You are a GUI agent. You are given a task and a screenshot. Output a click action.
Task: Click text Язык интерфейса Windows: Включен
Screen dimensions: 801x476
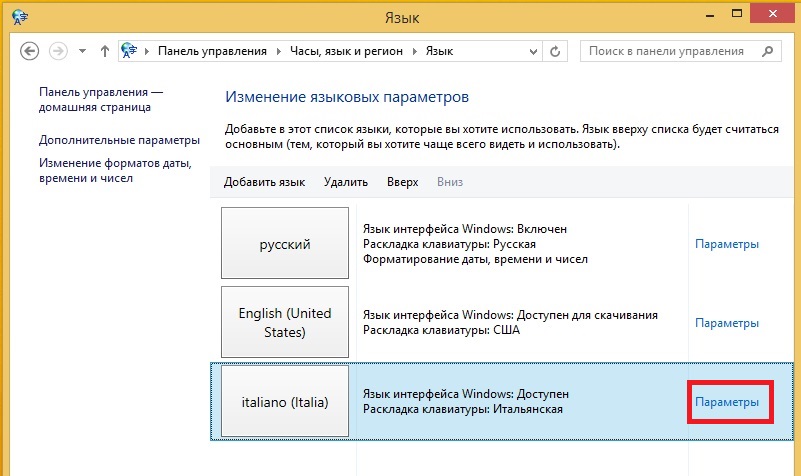coord(465,229)
